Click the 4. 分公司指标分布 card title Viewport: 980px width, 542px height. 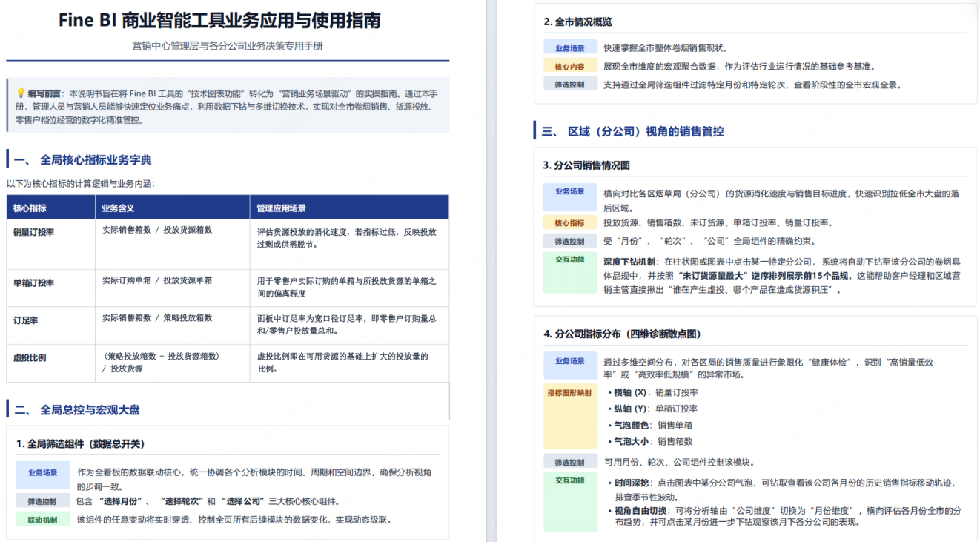coord(623,334)
